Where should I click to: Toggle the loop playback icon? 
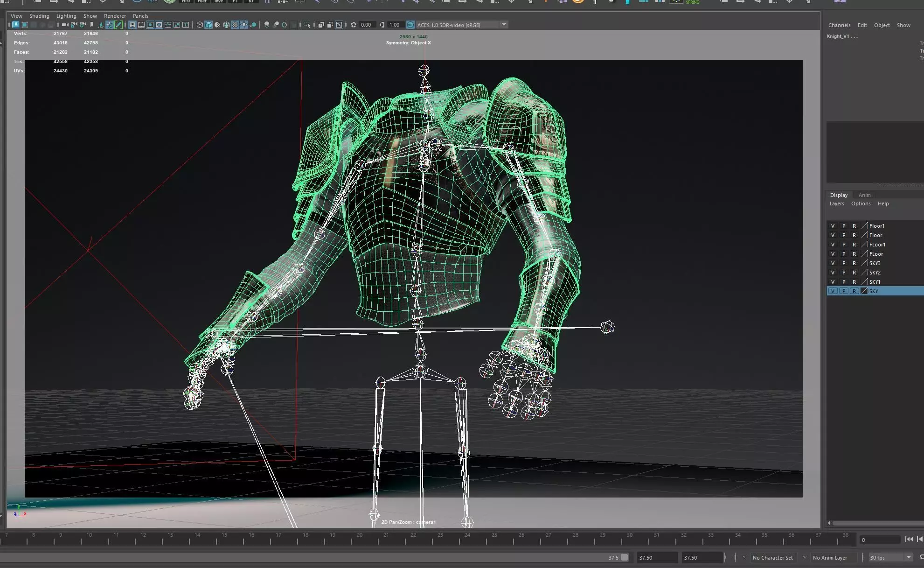click(921, 557)
